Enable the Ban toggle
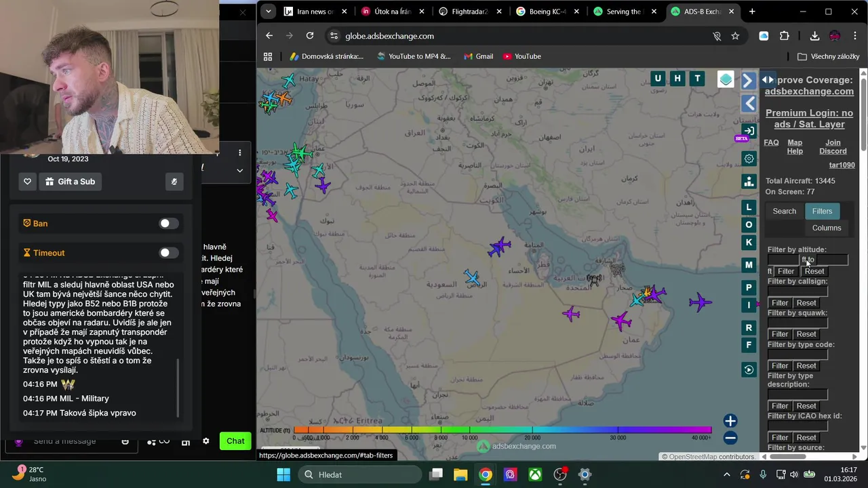This screenshot has height=488, width=868. point(168,224)
